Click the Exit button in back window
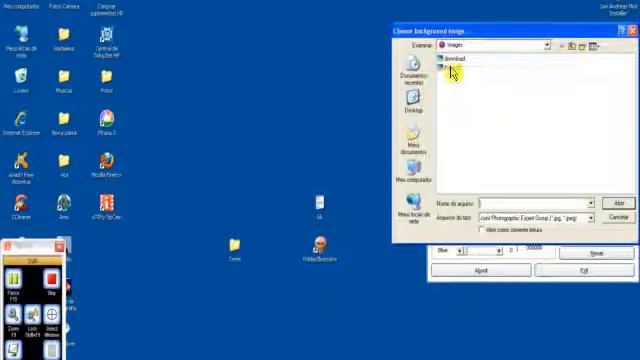 [584, 270]
